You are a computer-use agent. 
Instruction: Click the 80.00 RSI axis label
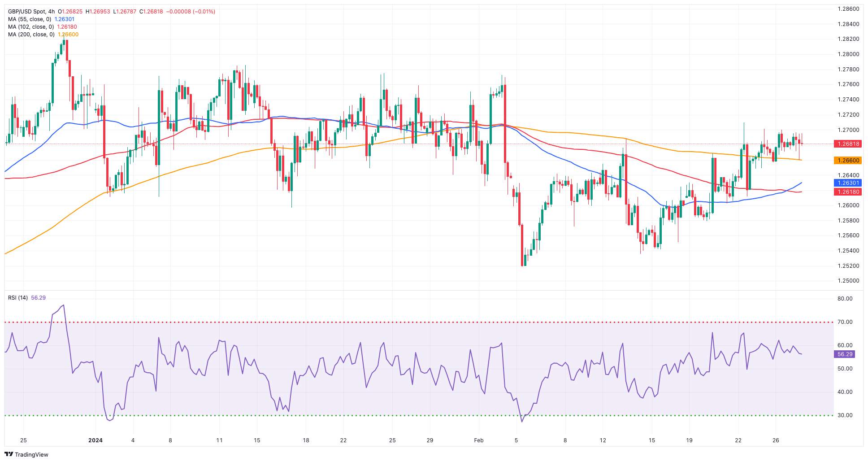[845, 299]
